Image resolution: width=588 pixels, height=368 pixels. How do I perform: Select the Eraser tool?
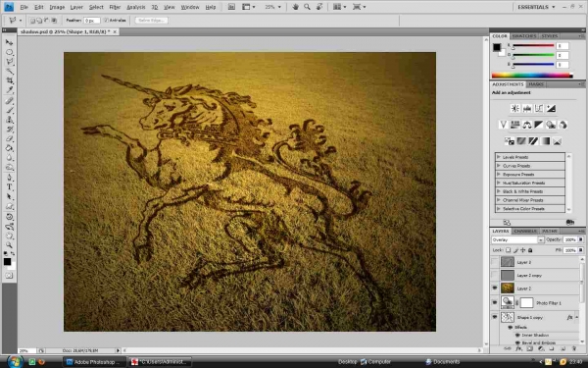pos(10,139)
